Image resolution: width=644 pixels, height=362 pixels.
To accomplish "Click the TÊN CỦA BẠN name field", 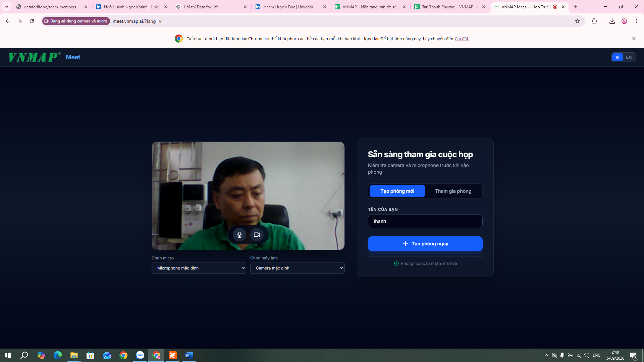I will coord(425,221).
